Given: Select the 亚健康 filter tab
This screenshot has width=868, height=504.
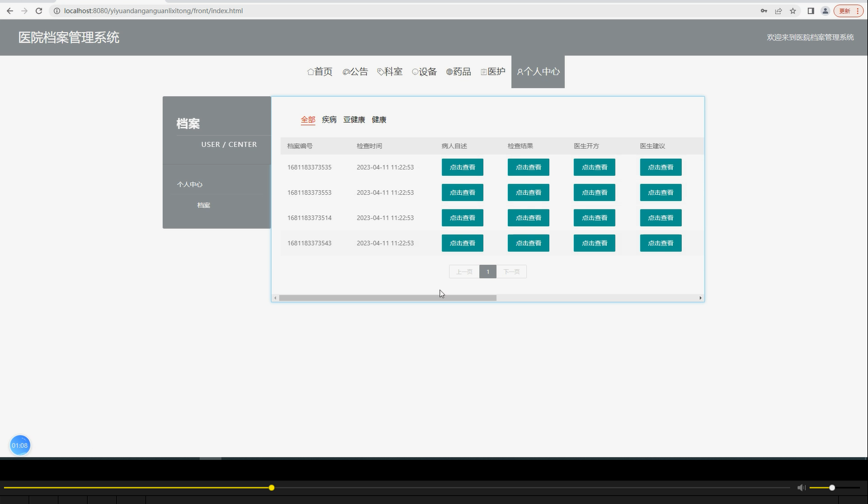Looking at the screenshot, I should tap(354, 120).
